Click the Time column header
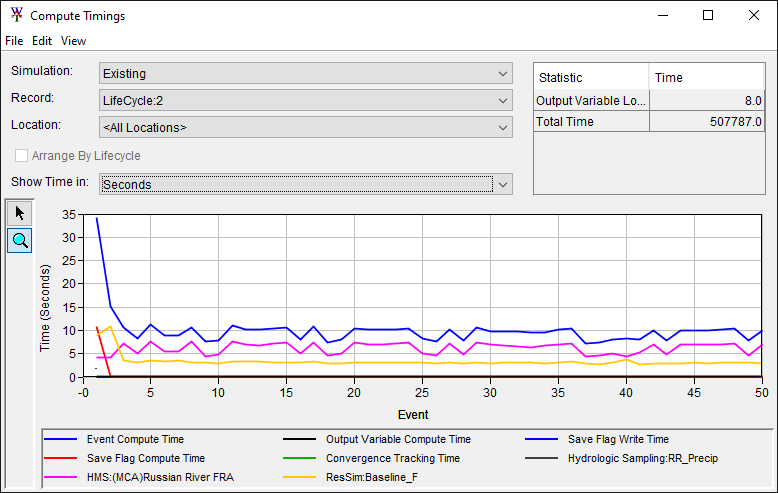This screenshot has height=493, width=778. [x=707, y=77]
